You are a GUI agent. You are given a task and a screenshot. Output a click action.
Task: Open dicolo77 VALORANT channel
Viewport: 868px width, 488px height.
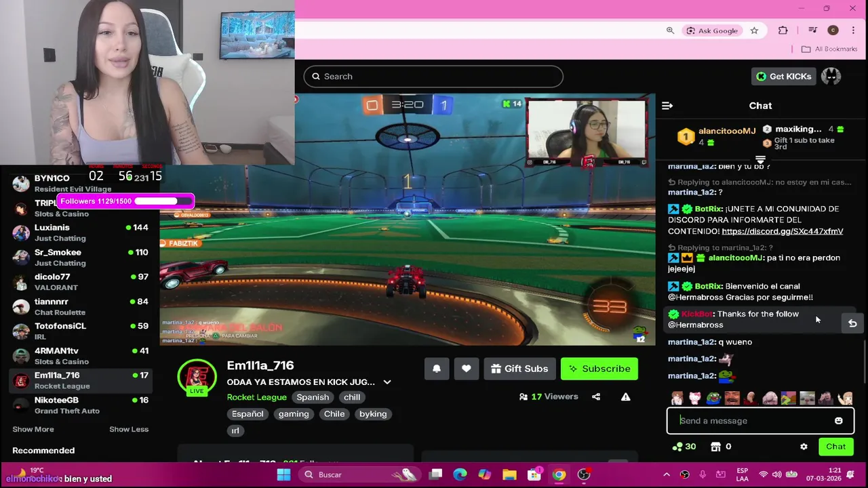tap(81, 282)
